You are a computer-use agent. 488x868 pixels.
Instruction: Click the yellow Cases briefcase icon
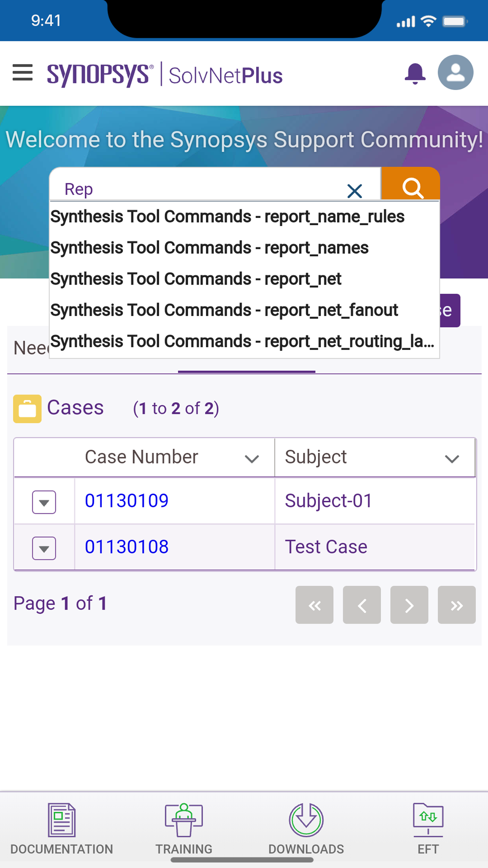[27, 409]
